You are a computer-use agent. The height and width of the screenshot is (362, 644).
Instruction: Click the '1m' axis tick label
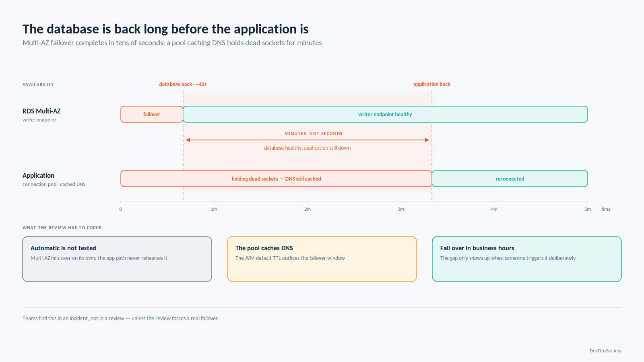[x=214, y=209]
